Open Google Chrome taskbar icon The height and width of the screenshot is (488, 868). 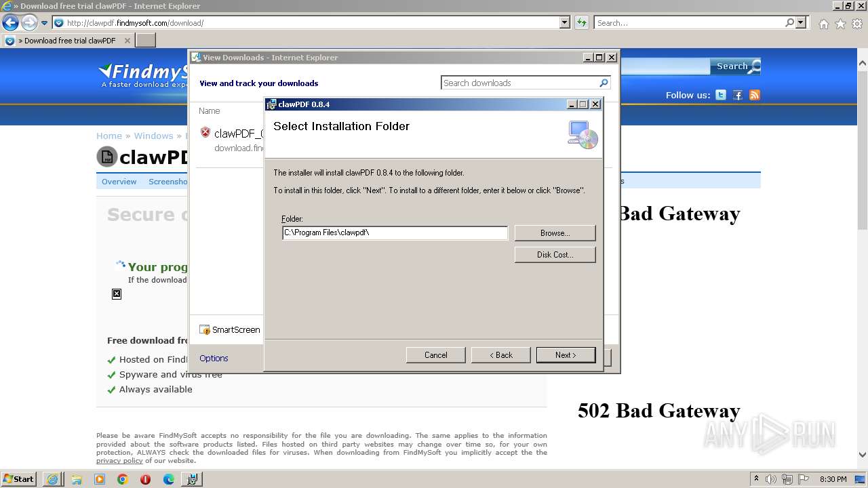point(123,479)
